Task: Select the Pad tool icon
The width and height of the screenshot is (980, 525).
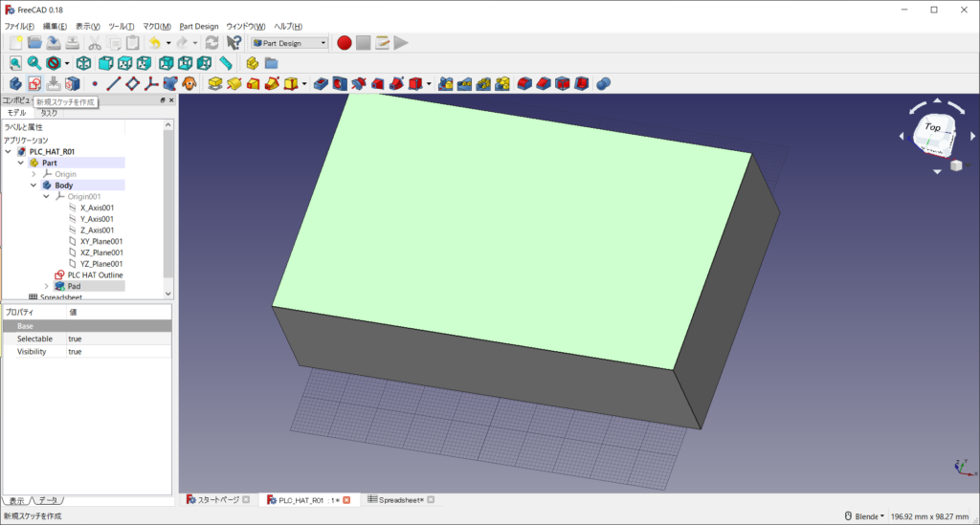Action: pyautogui.click(x=215, y=84)
